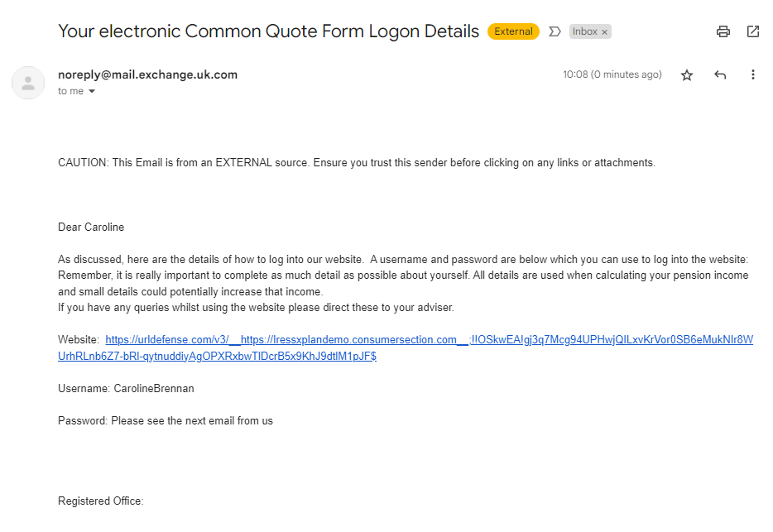Screen dimensions: 773x532
Task: Click the Inbox label chip
Action: [x=585, y=31]
